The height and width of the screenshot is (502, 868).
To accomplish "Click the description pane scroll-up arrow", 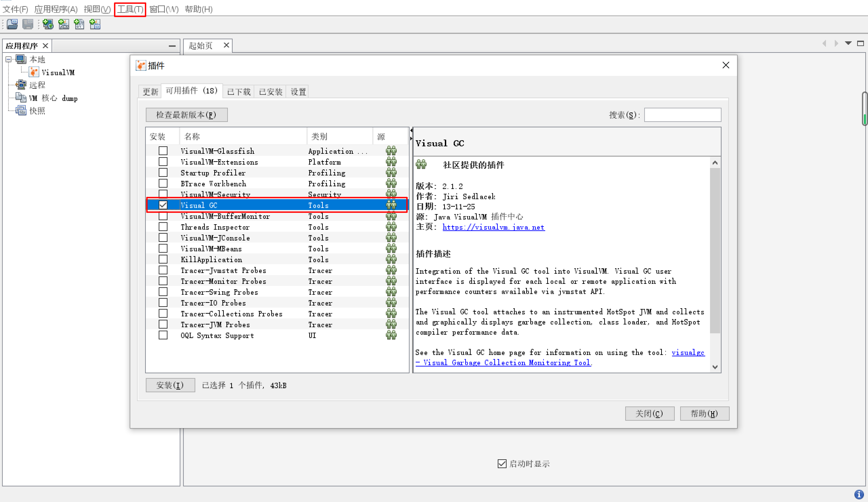I will pyautogui.click(x=715, y=163).
